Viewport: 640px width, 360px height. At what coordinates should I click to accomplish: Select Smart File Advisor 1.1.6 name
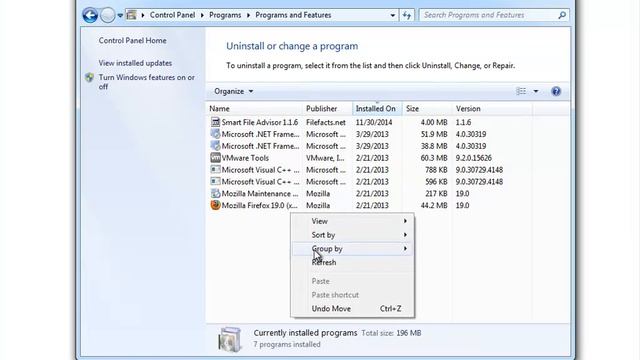pyautogui.click(x=260, y=122)
